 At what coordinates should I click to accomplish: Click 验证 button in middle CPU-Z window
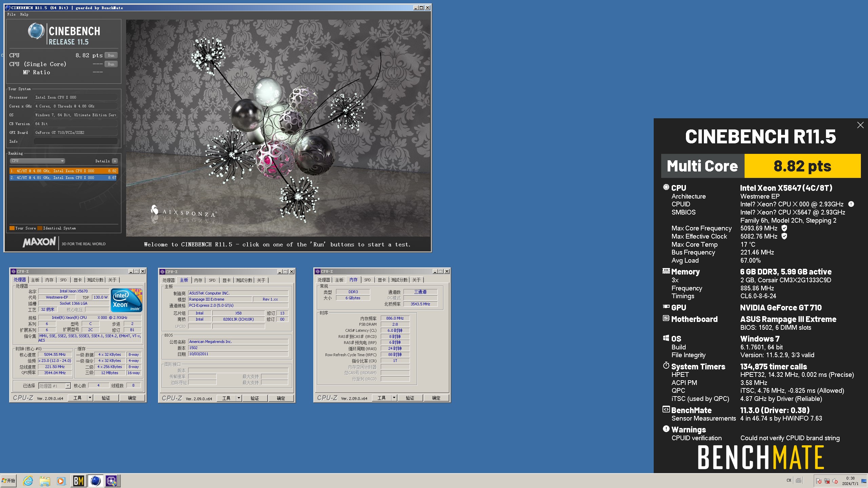point(255,398)
